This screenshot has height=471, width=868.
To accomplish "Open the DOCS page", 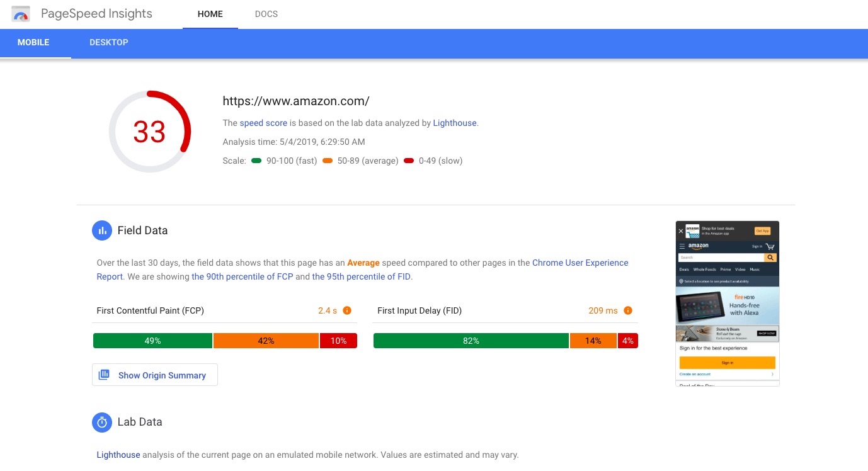I will click(266, 14).
